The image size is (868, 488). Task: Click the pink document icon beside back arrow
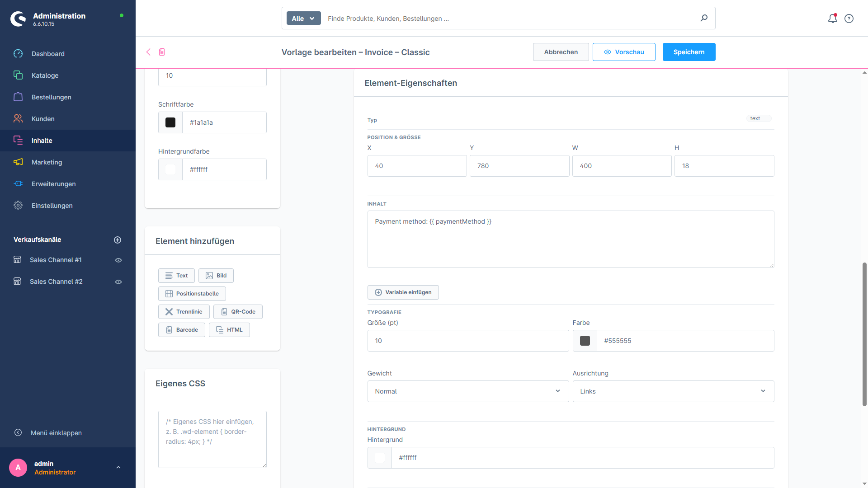[162, 52]
